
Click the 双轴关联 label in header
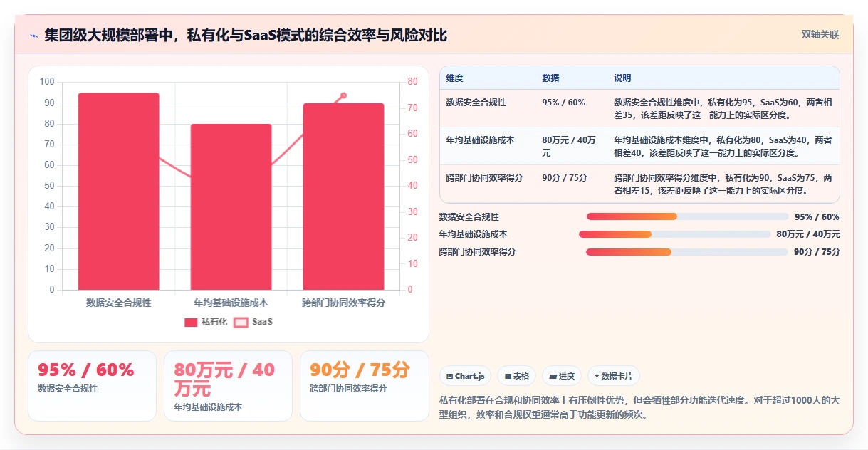(820, 35)
